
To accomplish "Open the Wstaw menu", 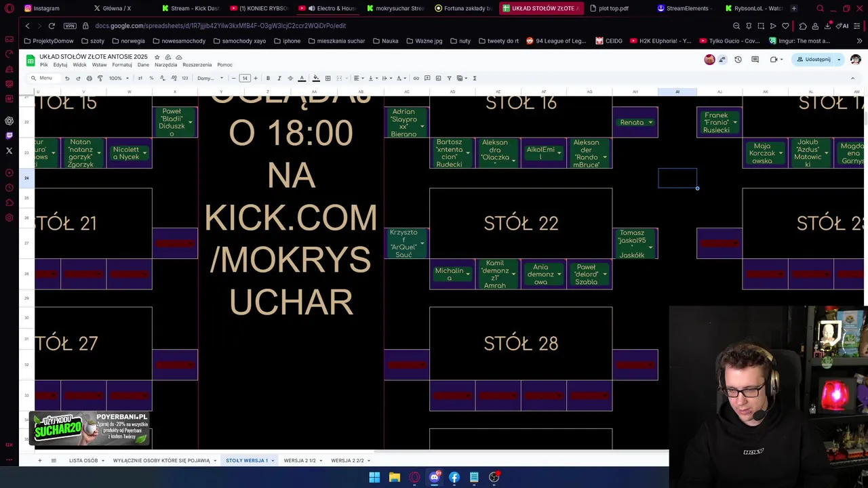I will pos(99,65).
